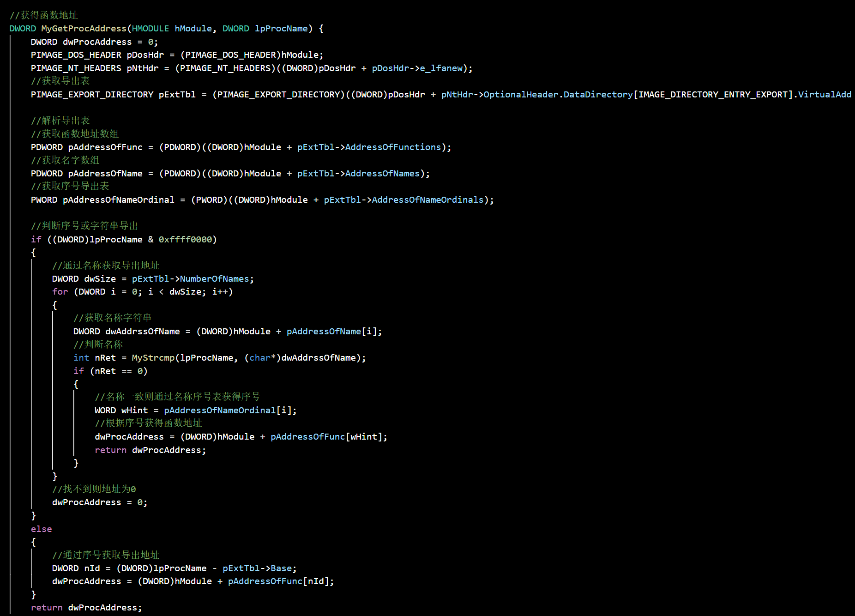Click the else keyword
This screenshot has height=616, width=855.
pyautogui.click(x=42, y=529)
